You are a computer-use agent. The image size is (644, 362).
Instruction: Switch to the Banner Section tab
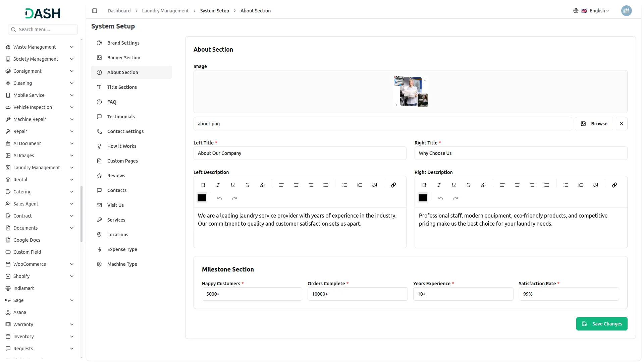(x=123, y=57)
